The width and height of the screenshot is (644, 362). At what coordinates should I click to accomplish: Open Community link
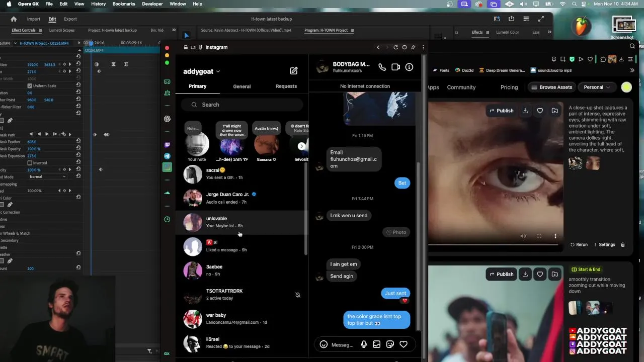pos(461,87)
